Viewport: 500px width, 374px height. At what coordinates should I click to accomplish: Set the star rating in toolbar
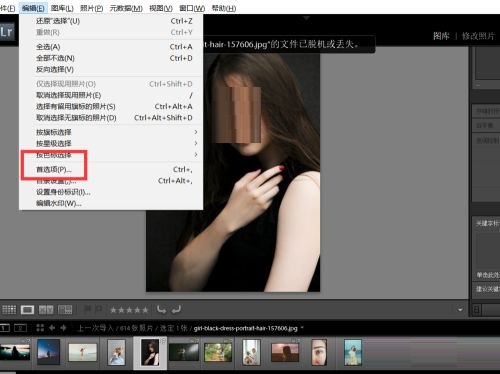point(129,310)
